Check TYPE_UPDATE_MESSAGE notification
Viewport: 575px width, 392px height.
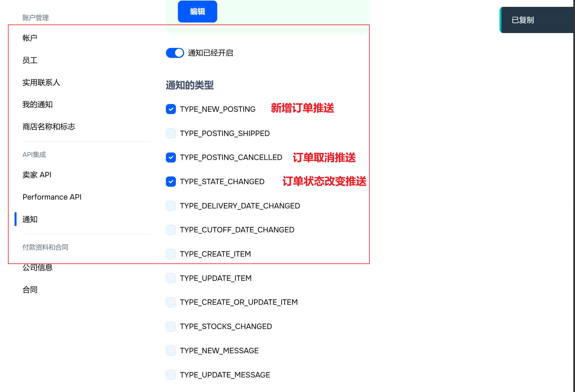[x=170, y=375]
